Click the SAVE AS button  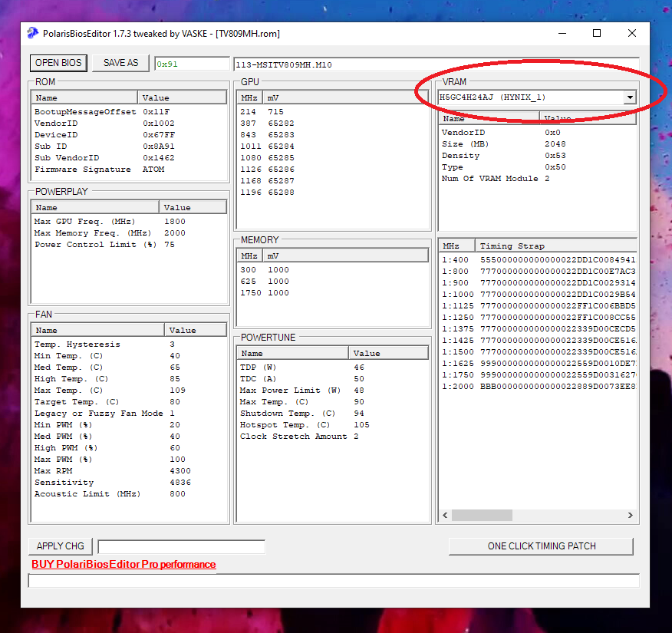tap(121, 63)
